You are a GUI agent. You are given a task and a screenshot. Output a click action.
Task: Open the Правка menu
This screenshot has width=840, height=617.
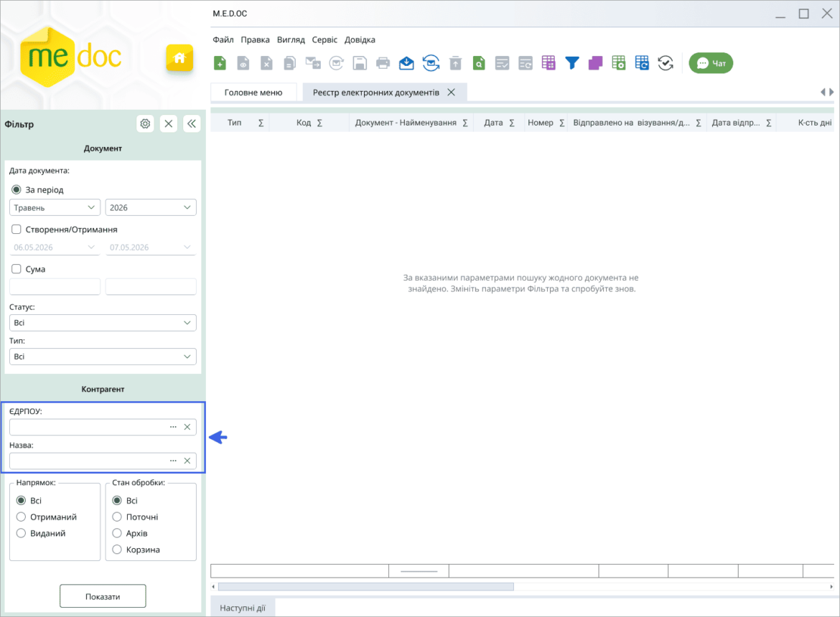(255, 39)
